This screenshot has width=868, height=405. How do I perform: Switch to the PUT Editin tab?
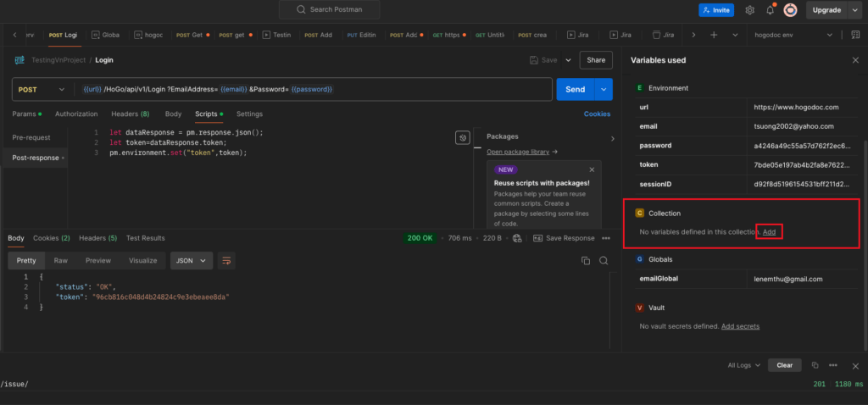[x=361, y=35]
